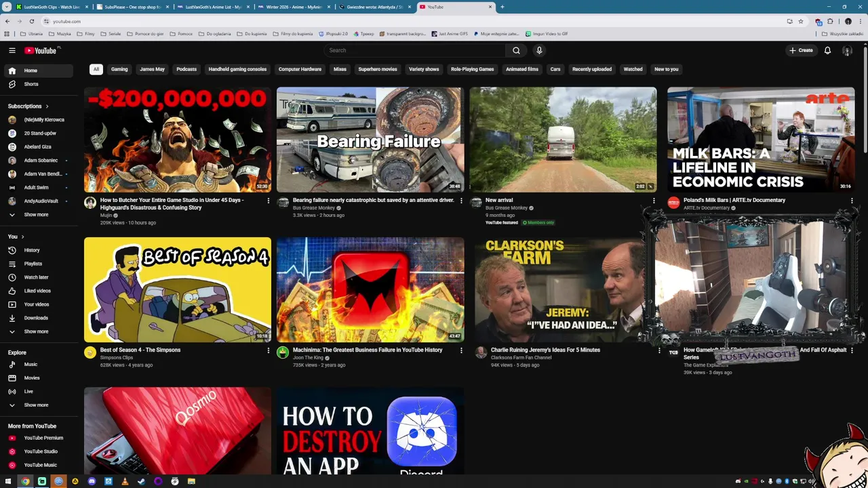Click the ARTE.tv channel avatar

(x=673, y=203)
